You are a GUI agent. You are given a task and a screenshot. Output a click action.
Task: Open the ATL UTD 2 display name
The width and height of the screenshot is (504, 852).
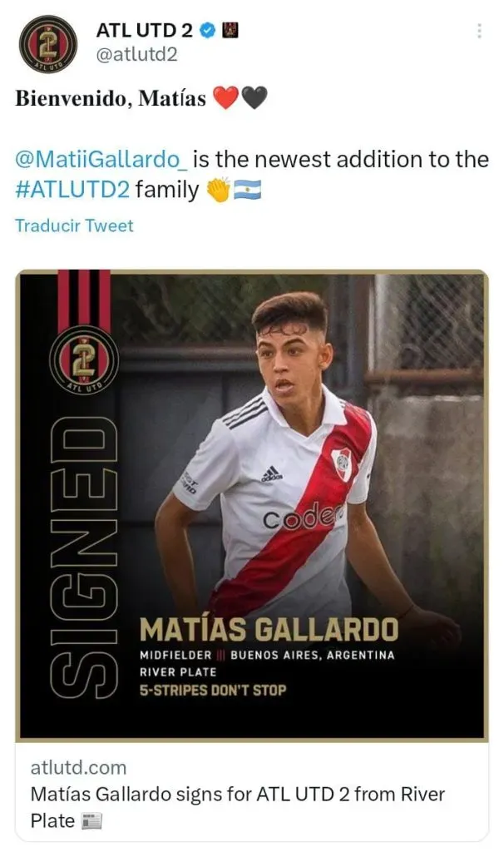145,31
